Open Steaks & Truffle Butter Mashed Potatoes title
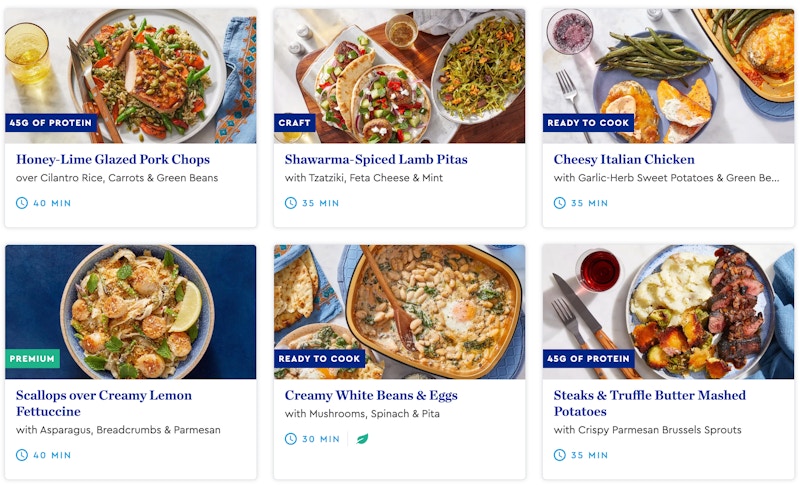Screen dimensions: 800x485 click(649, 403)
